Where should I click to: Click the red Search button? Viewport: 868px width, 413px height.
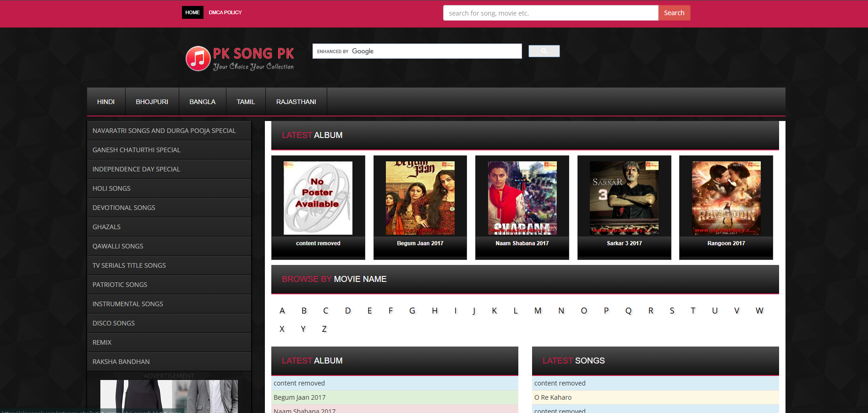click(x=674, y=13)
